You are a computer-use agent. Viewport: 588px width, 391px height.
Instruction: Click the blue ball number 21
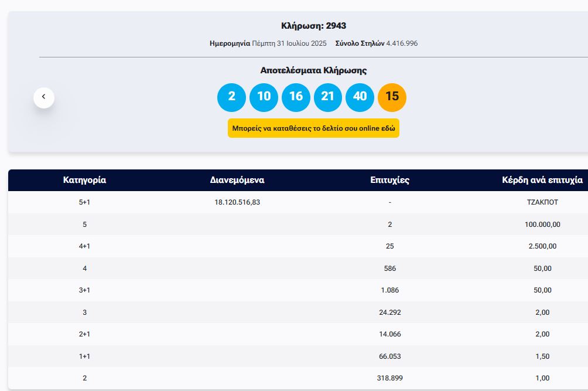(328, 97)
